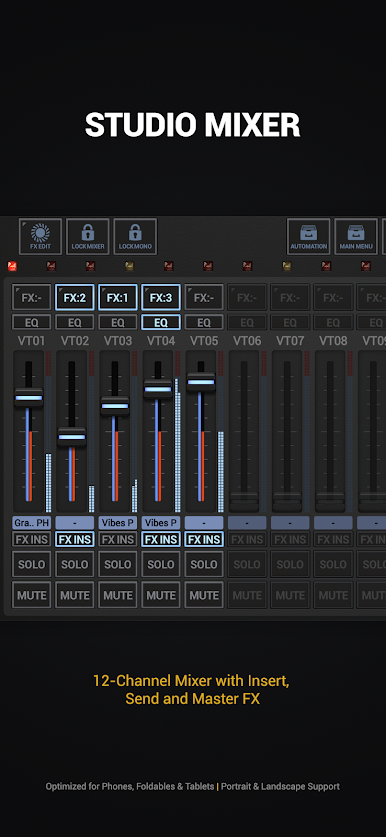
Task: Click the VT05 volume fader handle
Action: pyautogui.click(x=201, y=382)
